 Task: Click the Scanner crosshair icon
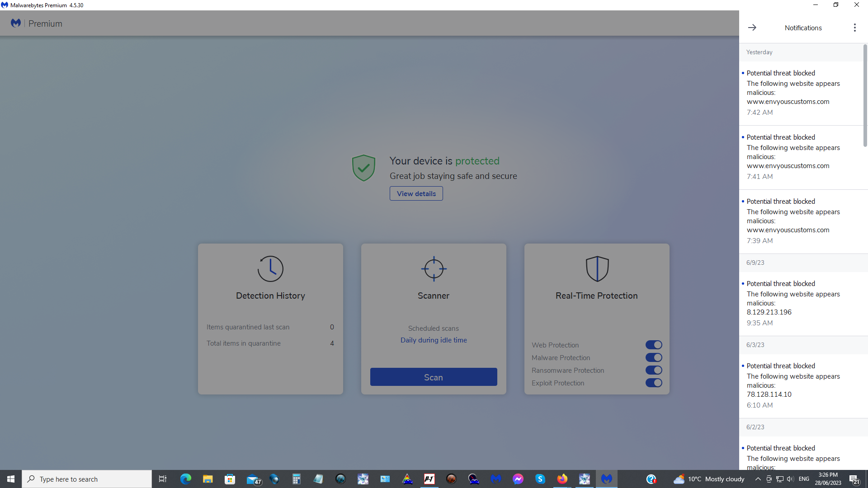[x=434, y=269]
